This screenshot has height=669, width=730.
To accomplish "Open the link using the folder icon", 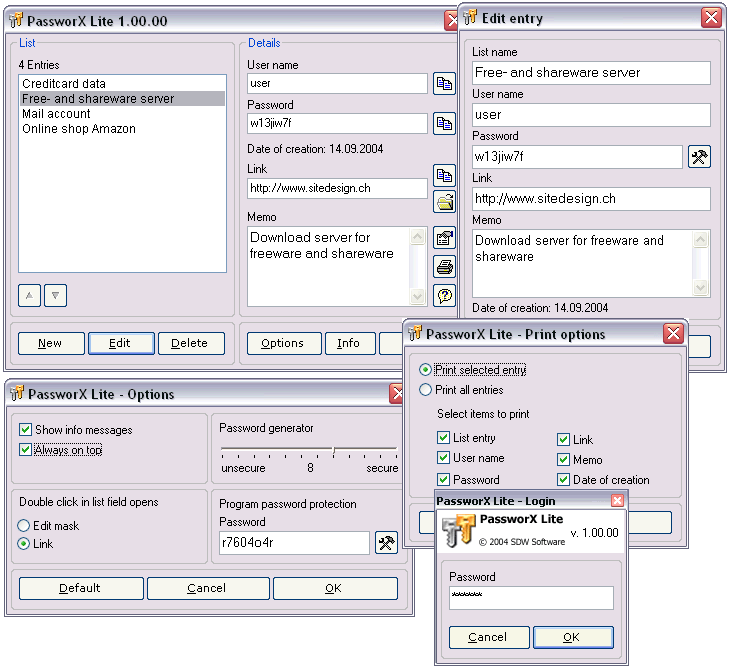I will tap(444, 202).
